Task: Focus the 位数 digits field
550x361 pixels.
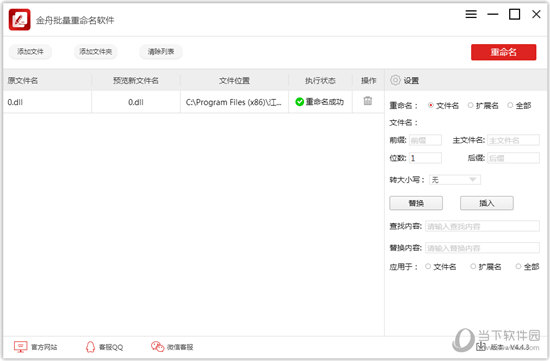Action: coord(425,158)
